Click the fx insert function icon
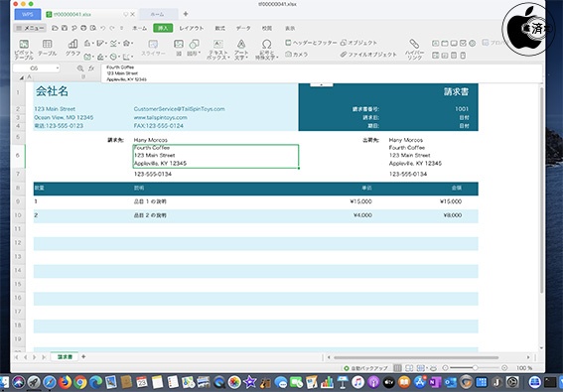 point(91,68)
